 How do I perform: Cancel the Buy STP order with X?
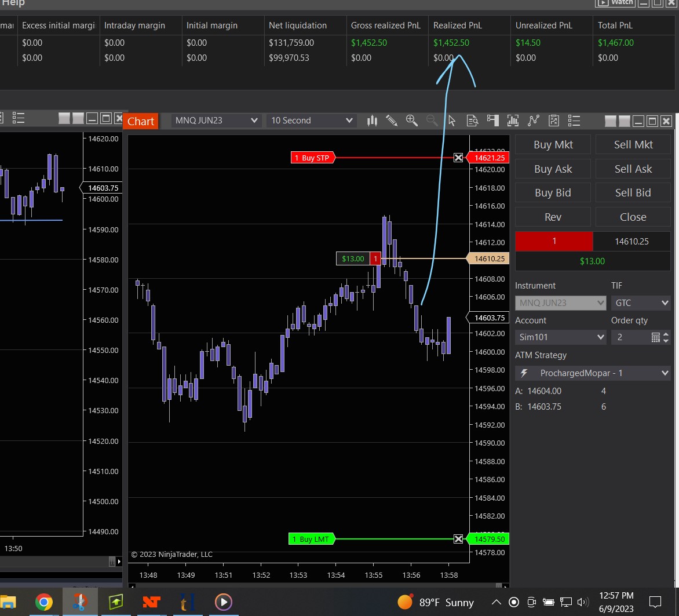(458, 158)
